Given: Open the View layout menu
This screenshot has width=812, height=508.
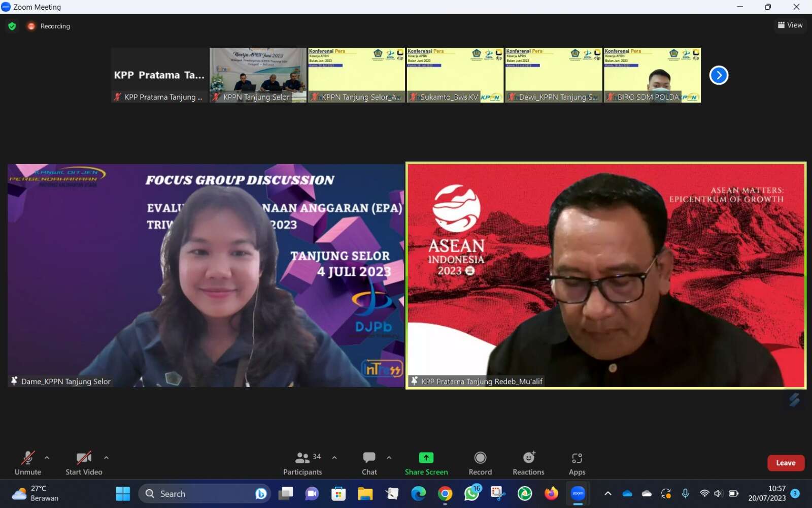Looking at the screenshot, I should [790, 25].
